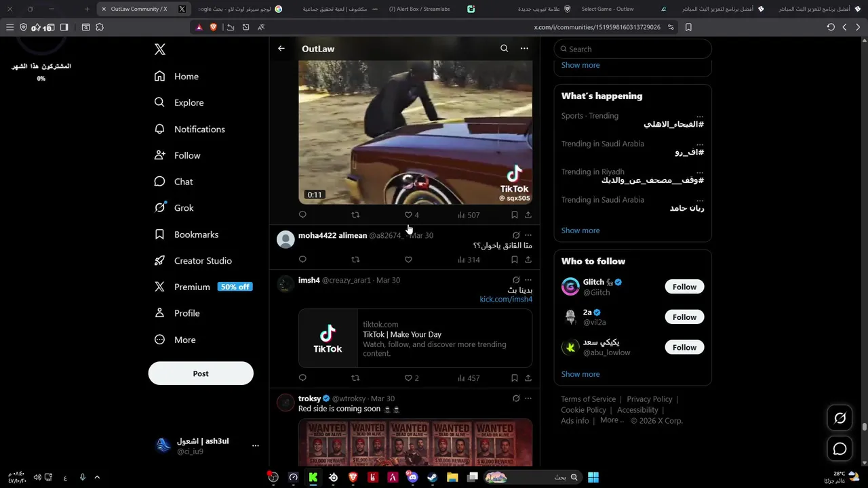Image resolution: width=868 pixels, height=488 pixels.
Task: Open moha4422 alimean profile name
Action: [x=332, y=235]
